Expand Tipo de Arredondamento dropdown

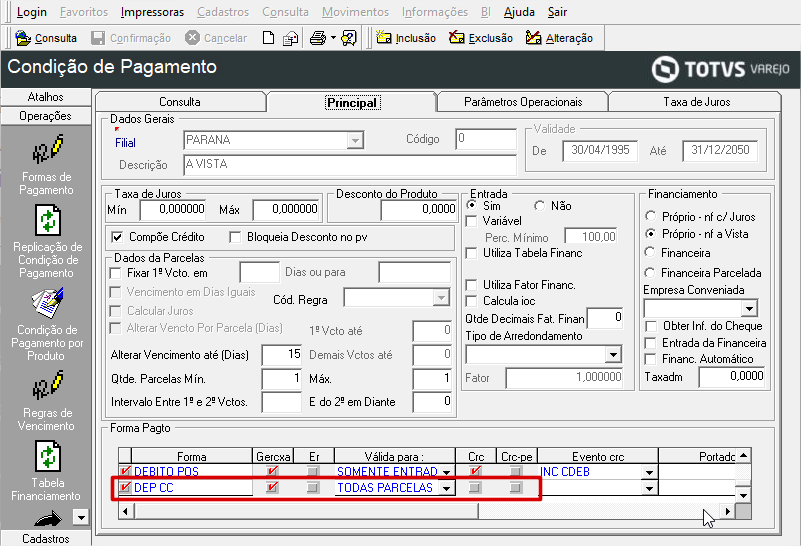pos(612,354)
